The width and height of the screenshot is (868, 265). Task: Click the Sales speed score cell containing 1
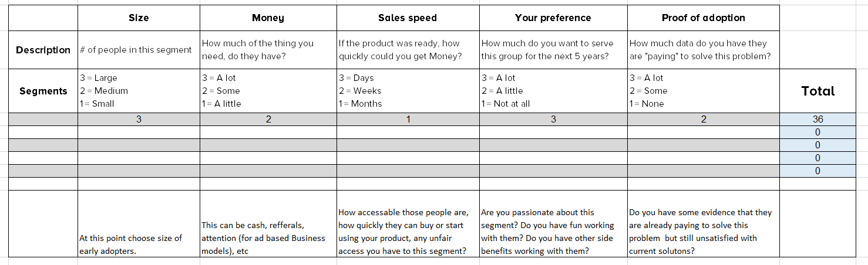pyautogui.click(x=408, y=119)
